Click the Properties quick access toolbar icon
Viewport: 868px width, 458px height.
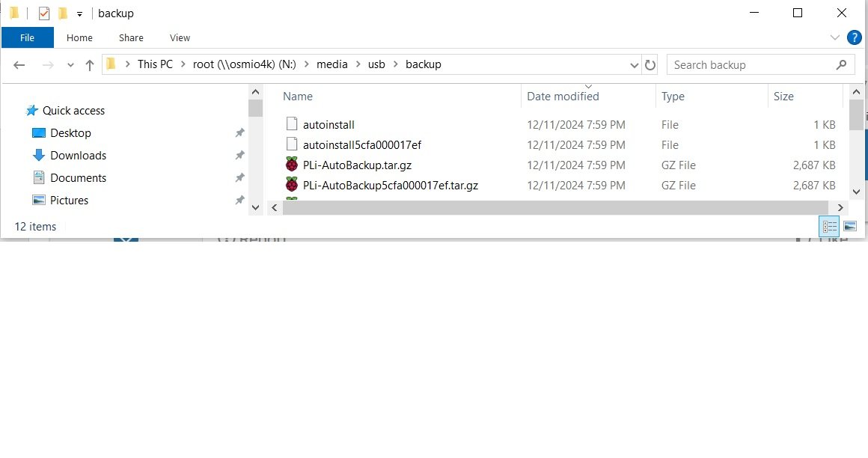click(44, 13)
